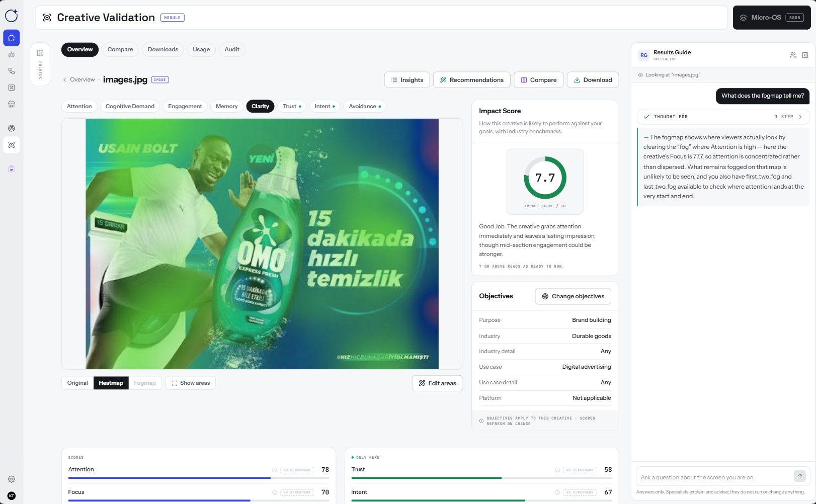Open the radar target sidebar icon
The width and height of the screenshot is (816, 504).
[x=12, y=128]
